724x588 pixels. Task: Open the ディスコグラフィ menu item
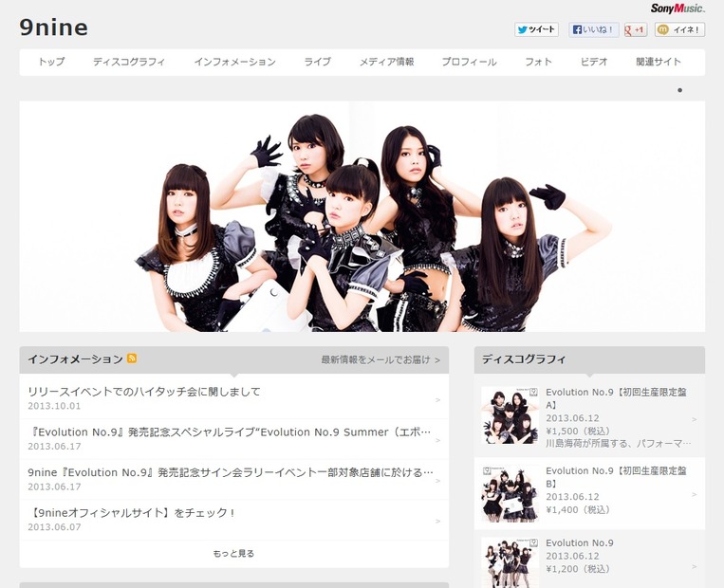click(x=129, y=62)
